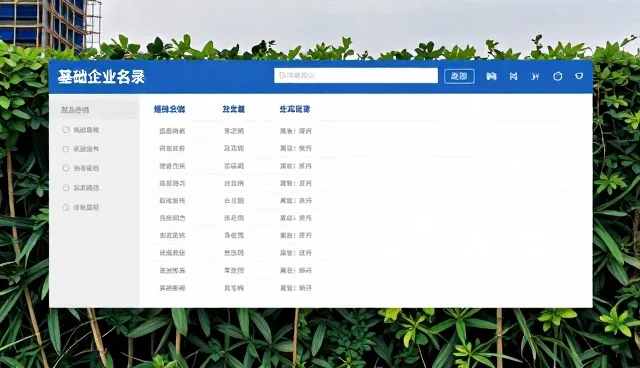Click the crescent-shaped third header icon
This screenshot has width=640, height=368.
tap(535, 76)
